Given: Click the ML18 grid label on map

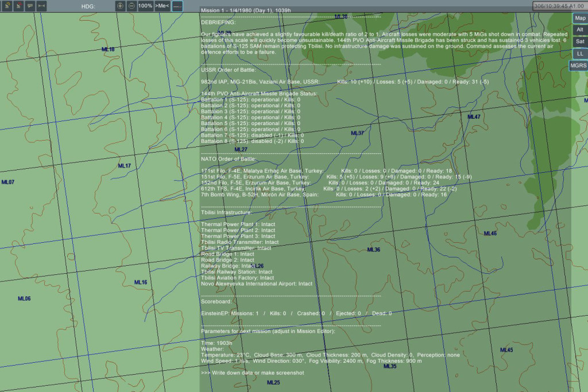Looking at the screenshot, I should [108, 49].
